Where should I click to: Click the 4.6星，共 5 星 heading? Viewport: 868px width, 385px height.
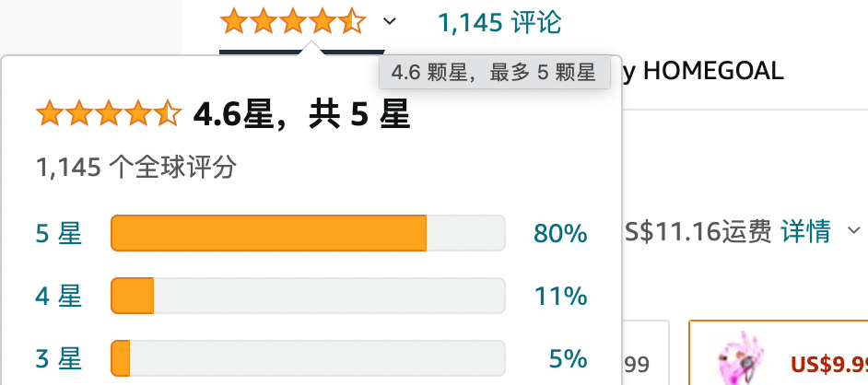point(301,114)
